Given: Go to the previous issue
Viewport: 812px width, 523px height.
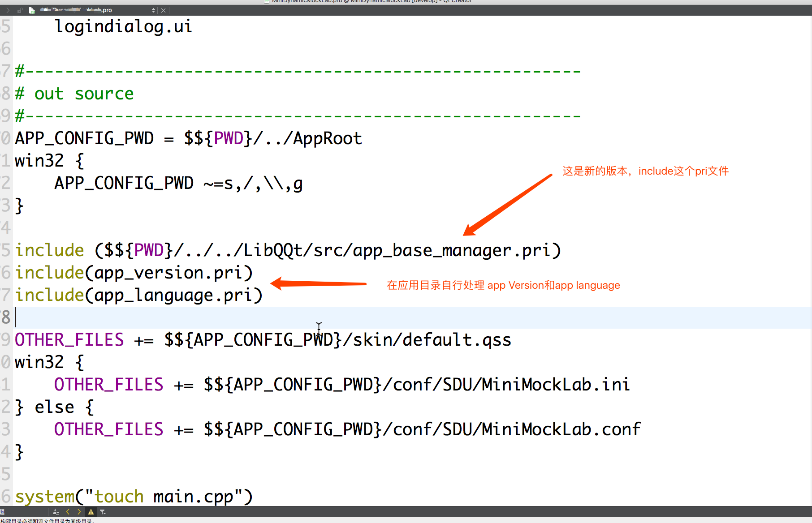Looking at the screenshot, I should pyautogui.click(x=68, y=512).
